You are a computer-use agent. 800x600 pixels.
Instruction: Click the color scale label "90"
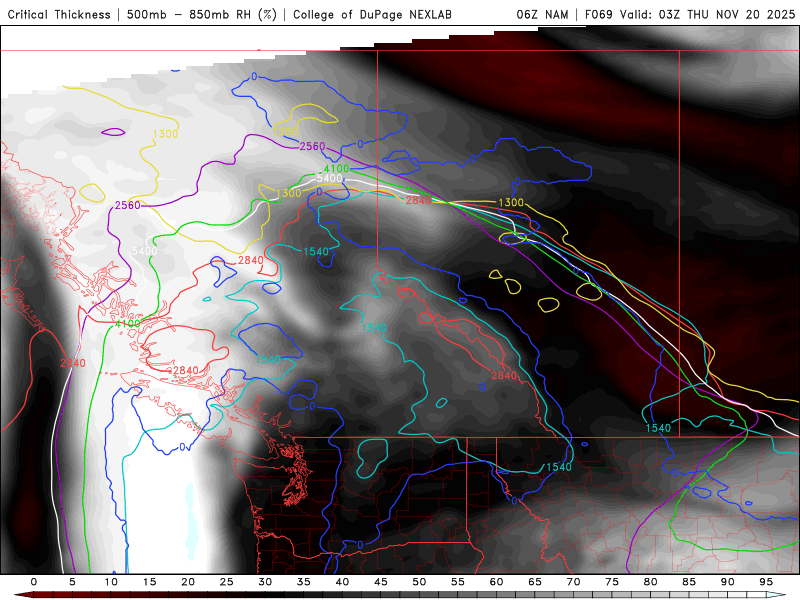pyautogui.click(x=728, y=582)
